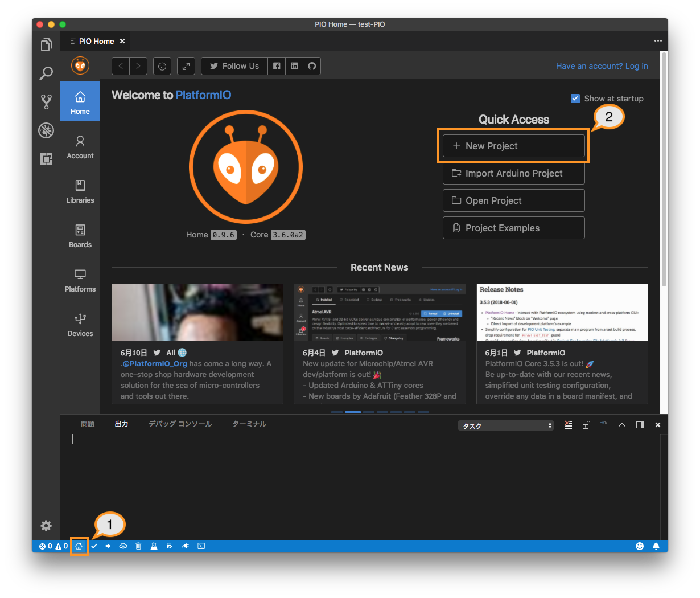Open the Serial Monitor plug icon

185,546
